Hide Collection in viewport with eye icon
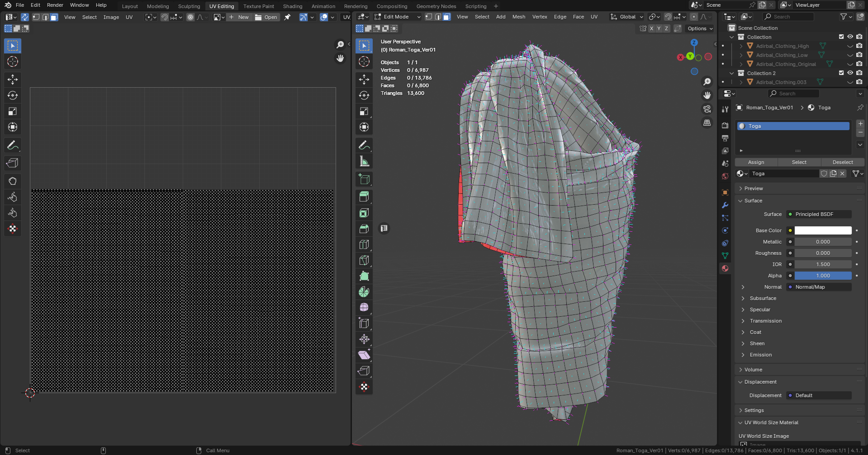The height and width of the screenshot is (455, 868). 850,37
